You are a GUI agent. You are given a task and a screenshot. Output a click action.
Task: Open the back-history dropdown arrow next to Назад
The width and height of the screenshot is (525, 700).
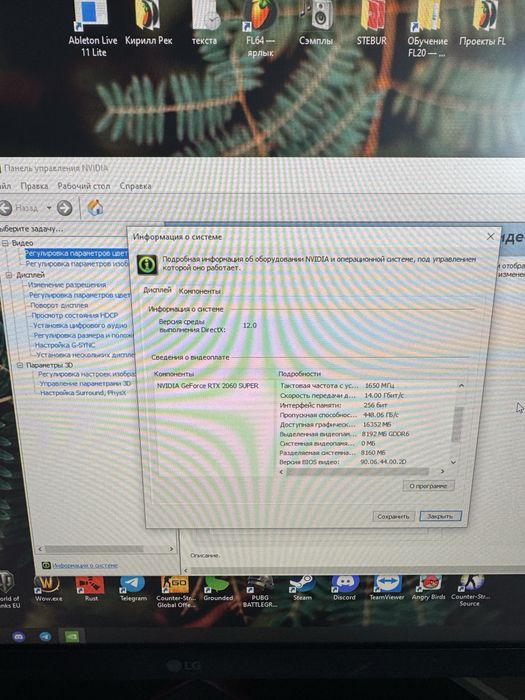[x=49, y=208]
